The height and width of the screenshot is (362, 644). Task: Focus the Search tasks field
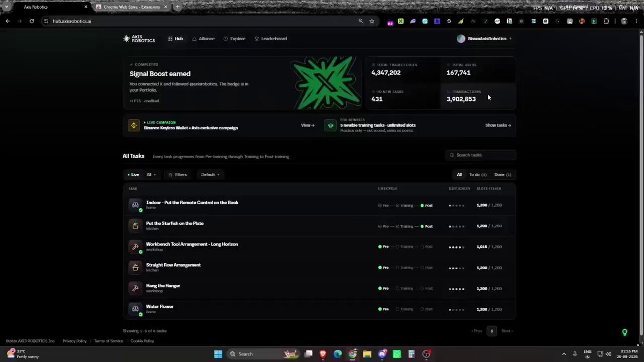click(x=481, y=155)
